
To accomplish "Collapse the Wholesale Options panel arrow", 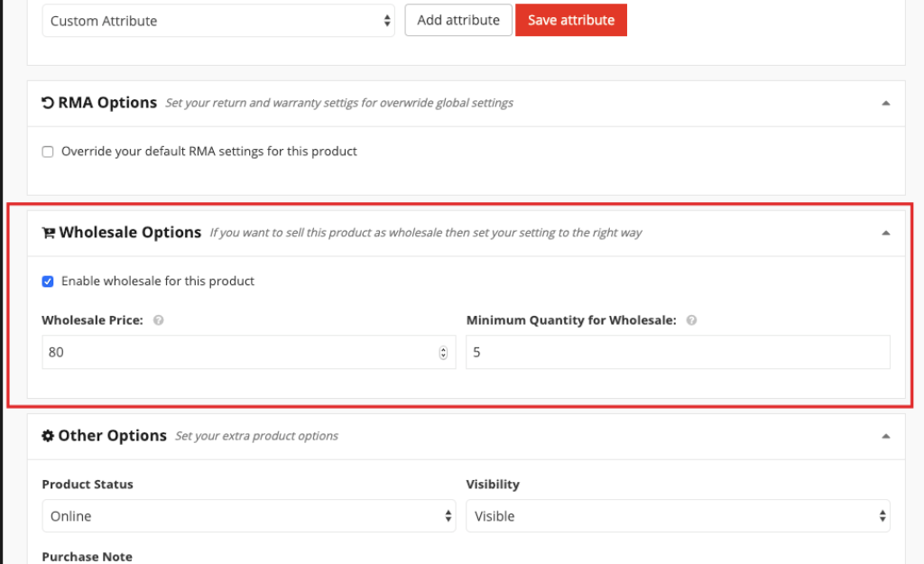I will point(885,233).
